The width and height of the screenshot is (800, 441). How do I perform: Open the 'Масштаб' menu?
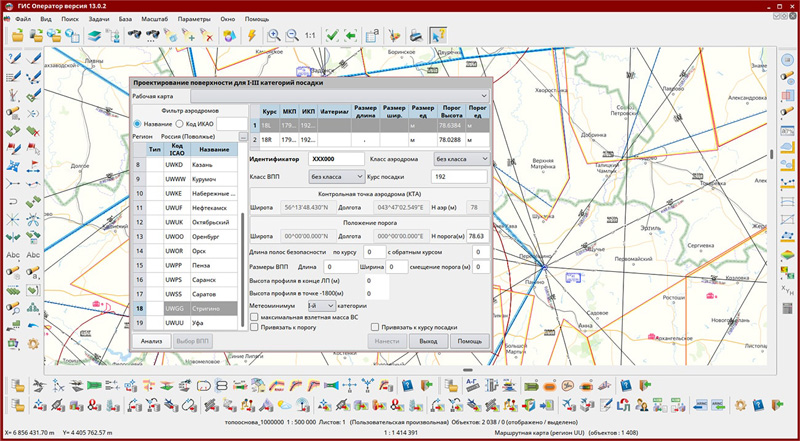(x=153, y=19)
